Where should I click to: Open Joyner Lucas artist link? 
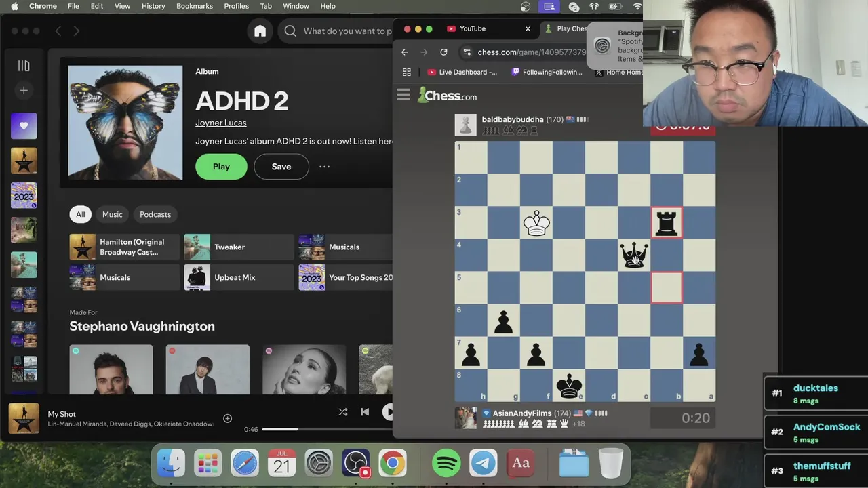(221, 123)
